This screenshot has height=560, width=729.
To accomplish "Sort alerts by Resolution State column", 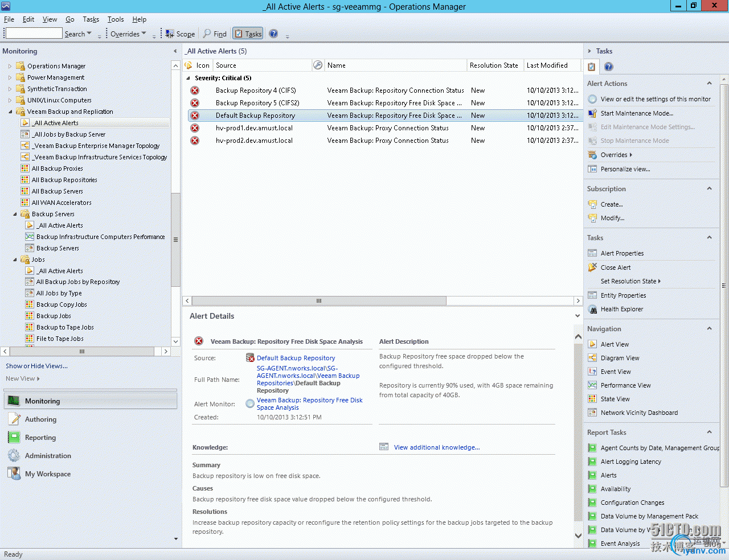I will (494, 65).
